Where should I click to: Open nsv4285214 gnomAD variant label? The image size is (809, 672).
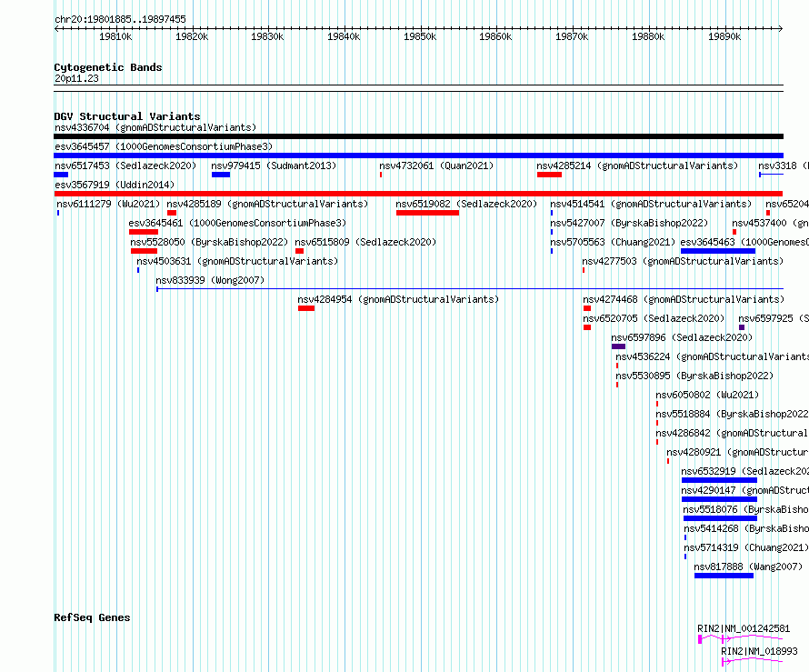pyautogui.click(x=637, y=165)
